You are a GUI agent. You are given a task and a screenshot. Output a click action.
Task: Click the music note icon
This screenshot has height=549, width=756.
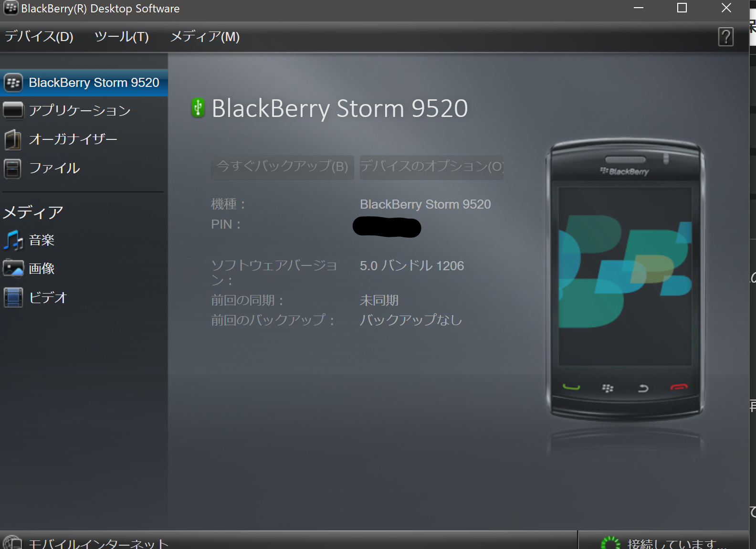tap(13, 240)
